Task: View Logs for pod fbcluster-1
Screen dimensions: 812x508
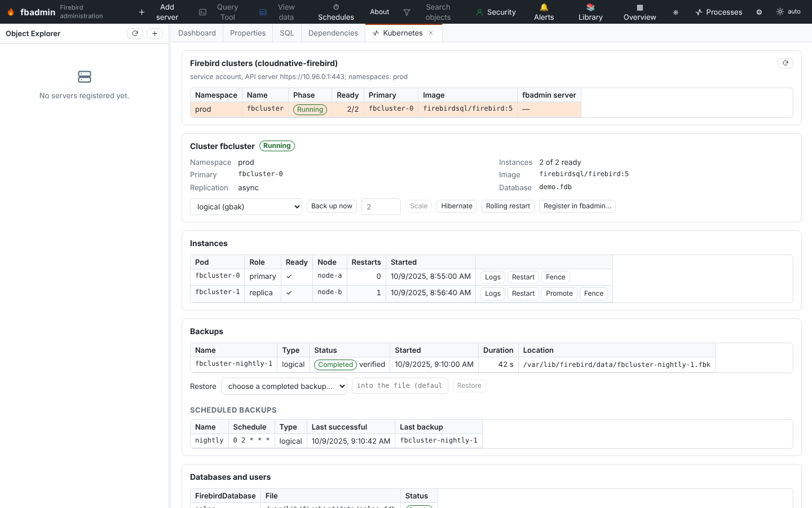Action: 493,294
